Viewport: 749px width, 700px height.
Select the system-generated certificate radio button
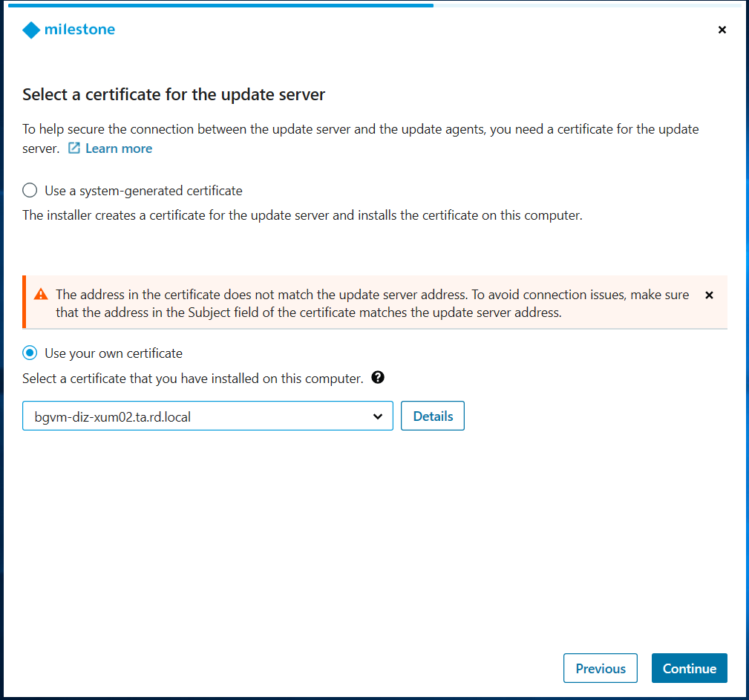point(30,191)
